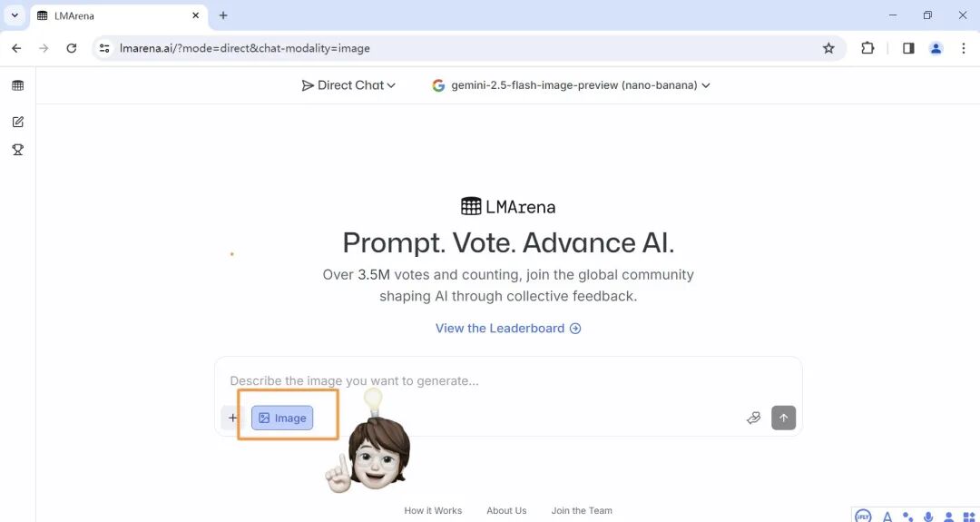This screenshot has width=980, height=522.
Task: Open the leaderboard trophy icon
Action: (x=17, y=150)
